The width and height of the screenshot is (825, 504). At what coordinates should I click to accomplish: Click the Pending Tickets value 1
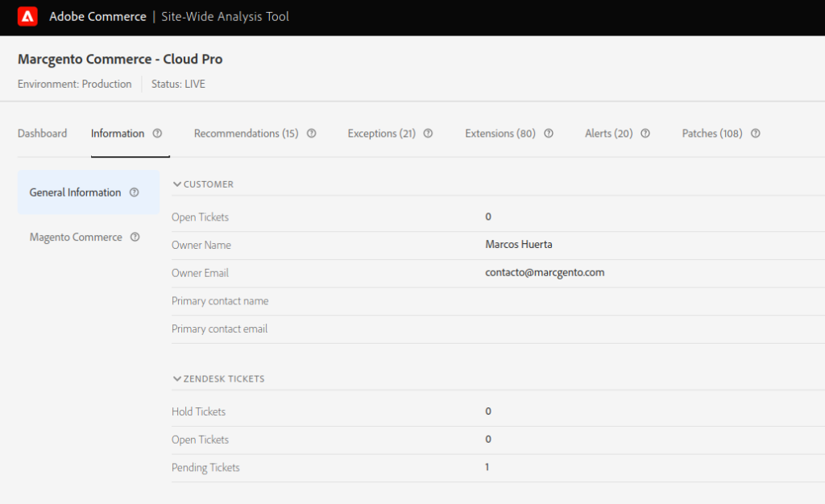click(x=487, y=467)
